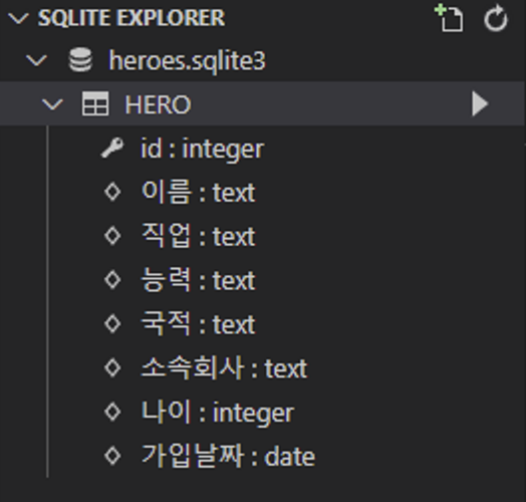526x502 pixels.
Task: Click the diamond icon next to 이름
Action: [112, 192]
